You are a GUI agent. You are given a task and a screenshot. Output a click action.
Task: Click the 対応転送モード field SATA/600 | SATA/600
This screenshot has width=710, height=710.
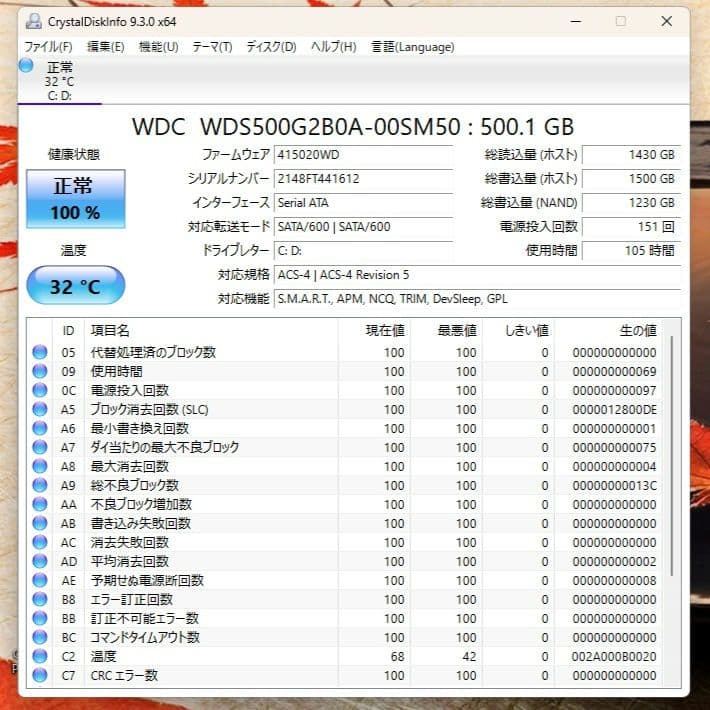[364, 227]
